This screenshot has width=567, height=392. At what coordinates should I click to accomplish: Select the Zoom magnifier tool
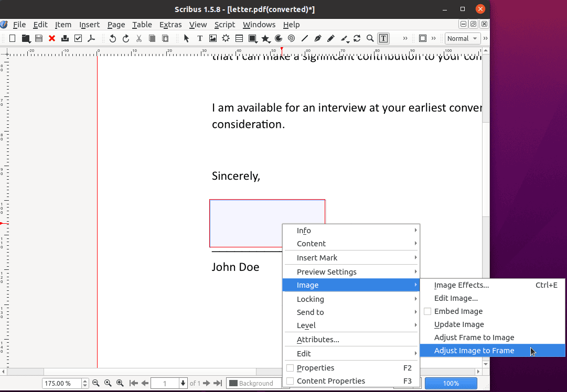(x=370, y=38)
